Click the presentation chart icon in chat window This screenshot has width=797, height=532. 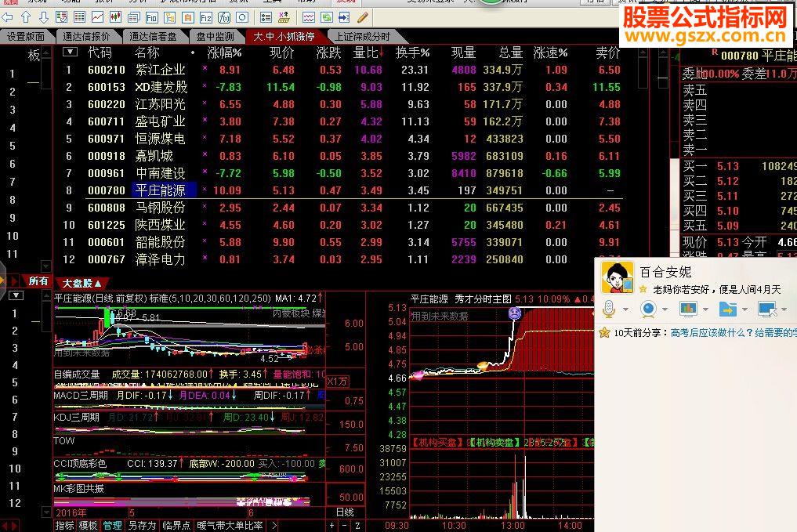(688, 309)
